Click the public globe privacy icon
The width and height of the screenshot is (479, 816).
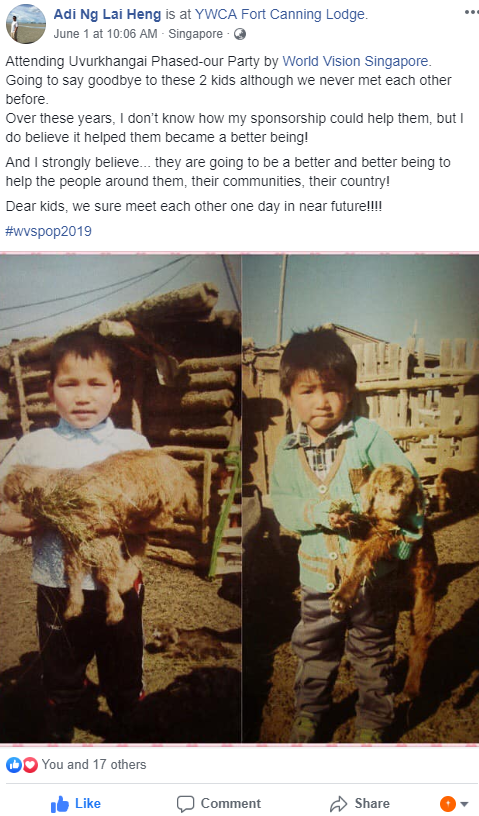point(240,34)
